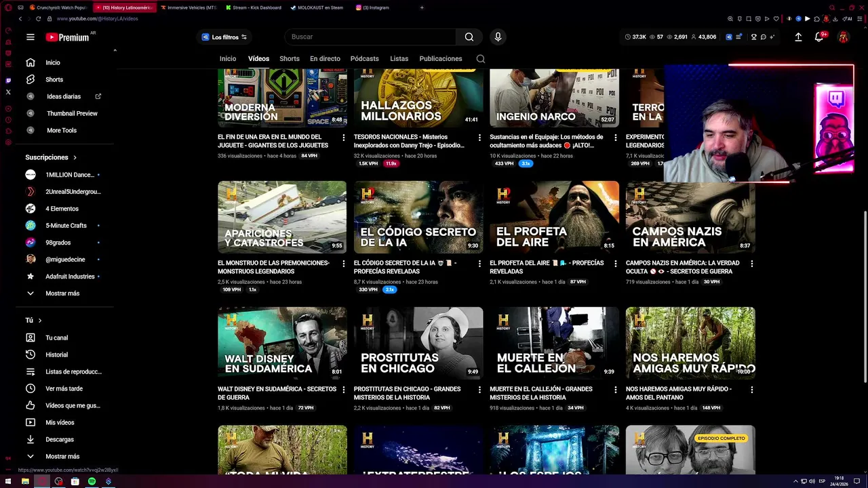
Task: Expand the Suscripciones section chevron
Action: coord(75,157)
